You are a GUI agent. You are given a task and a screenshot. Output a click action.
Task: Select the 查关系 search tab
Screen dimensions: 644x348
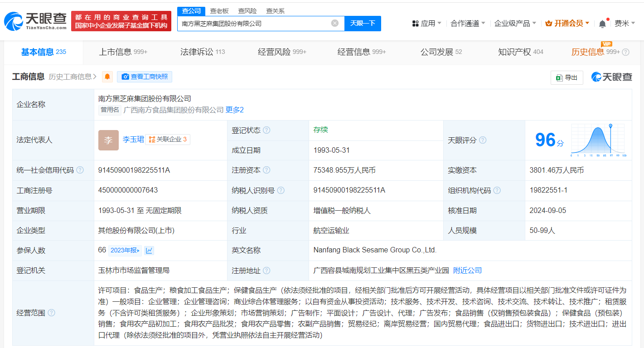point(275,11)
